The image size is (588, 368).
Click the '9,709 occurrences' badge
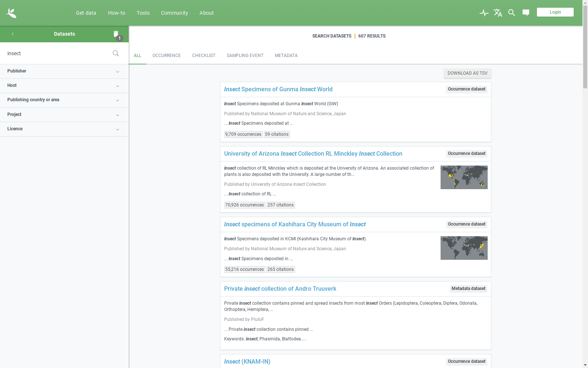tap(243, 135)
